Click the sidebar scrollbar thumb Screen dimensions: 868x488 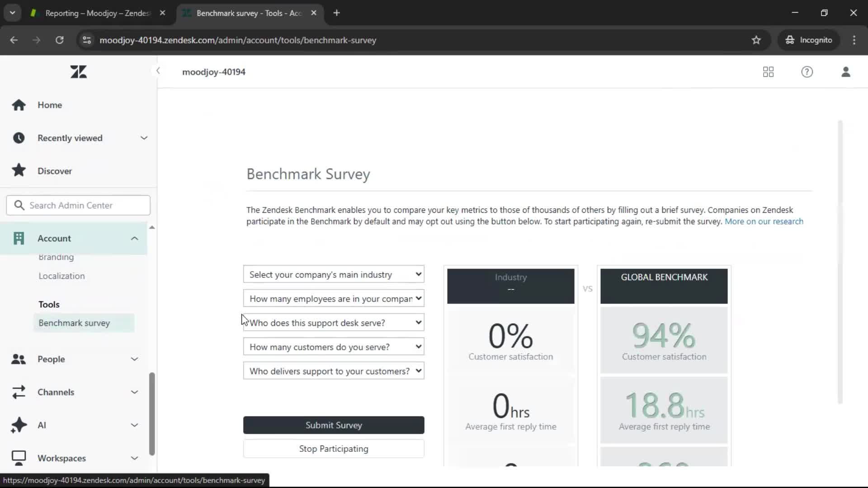pos(152,414)
